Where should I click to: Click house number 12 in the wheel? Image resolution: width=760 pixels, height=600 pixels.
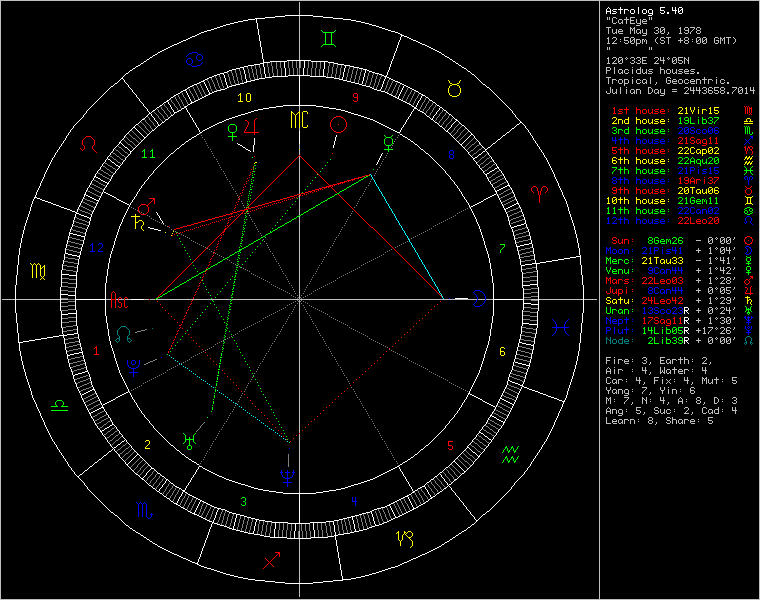pos(96,248)
